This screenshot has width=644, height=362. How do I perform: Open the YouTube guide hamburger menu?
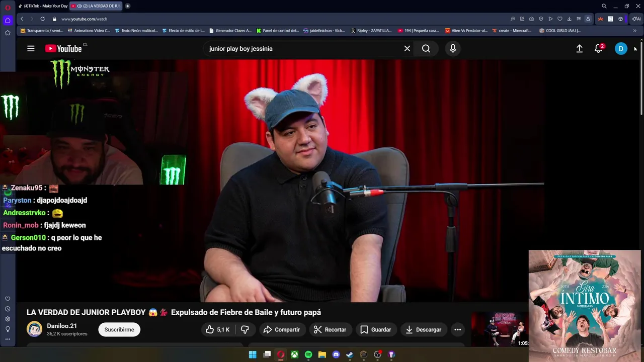click(x=31, y=49)
